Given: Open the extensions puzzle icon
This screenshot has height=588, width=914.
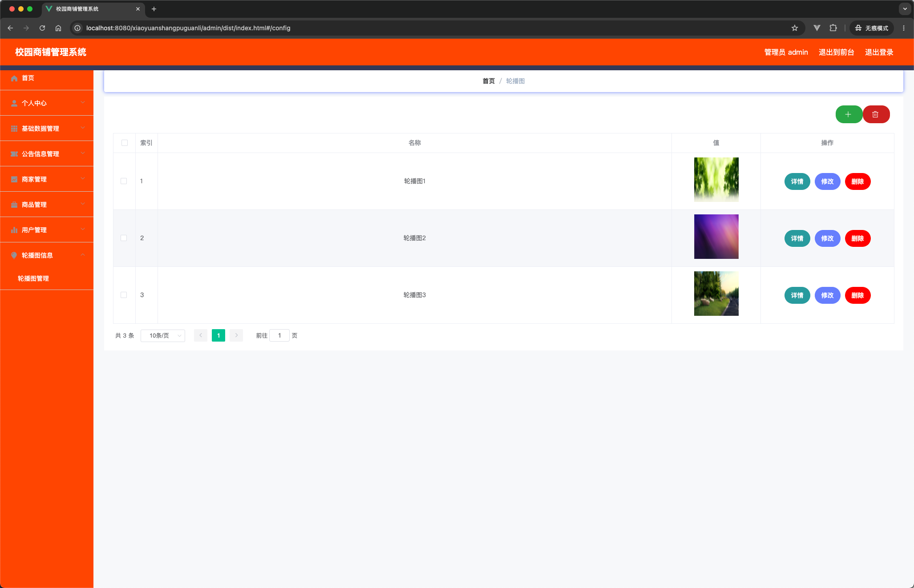Looking at the screenshot, I should [833, 28].
